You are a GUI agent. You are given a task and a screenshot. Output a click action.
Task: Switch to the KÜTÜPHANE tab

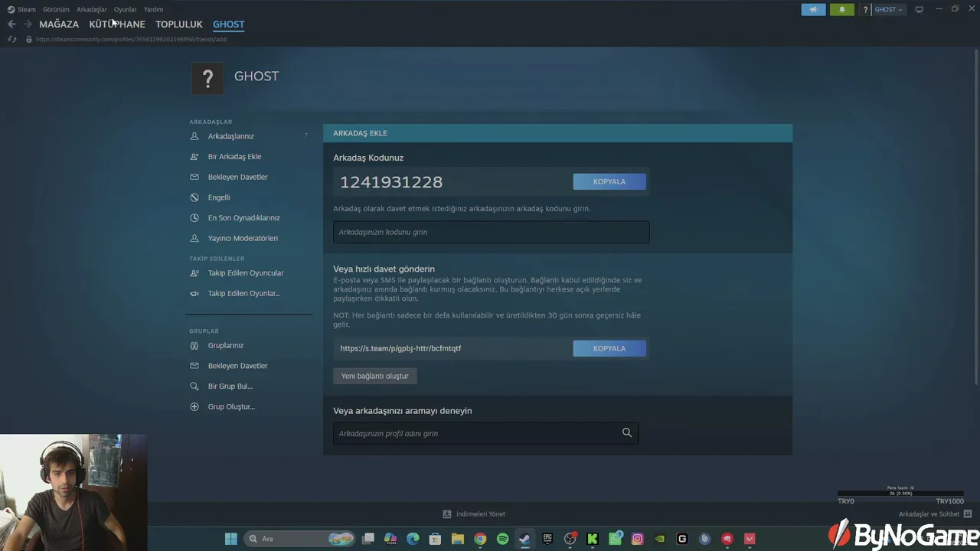pos(117,24)
